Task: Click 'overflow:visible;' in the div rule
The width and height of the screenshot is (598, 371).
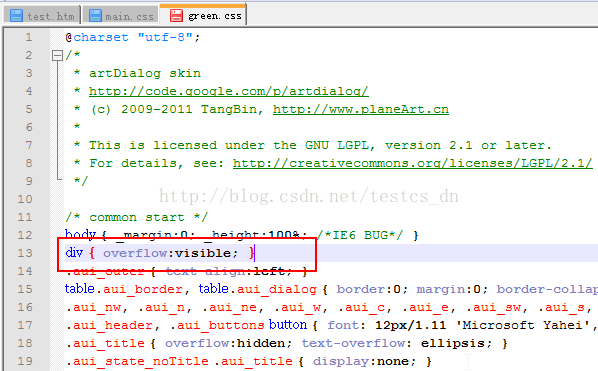Action: pyautogui.click(x=170, y=253)
